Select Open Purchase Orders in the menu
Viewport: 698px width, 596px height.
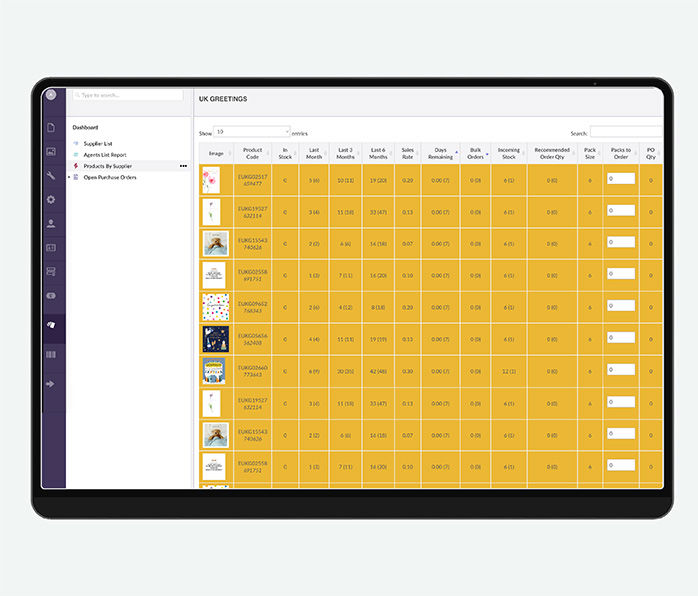tap(110, 177)
